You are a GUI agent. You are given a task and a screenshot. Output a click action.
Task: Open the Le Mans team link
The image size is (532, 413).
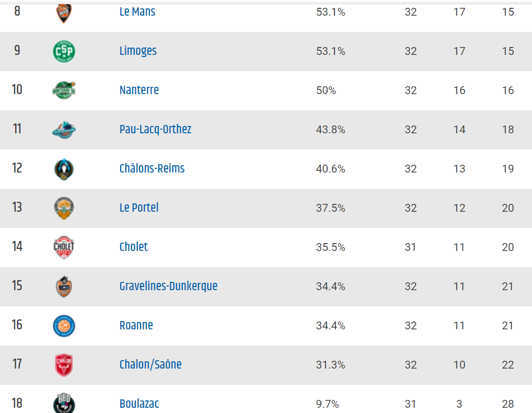tap(137, 12)
